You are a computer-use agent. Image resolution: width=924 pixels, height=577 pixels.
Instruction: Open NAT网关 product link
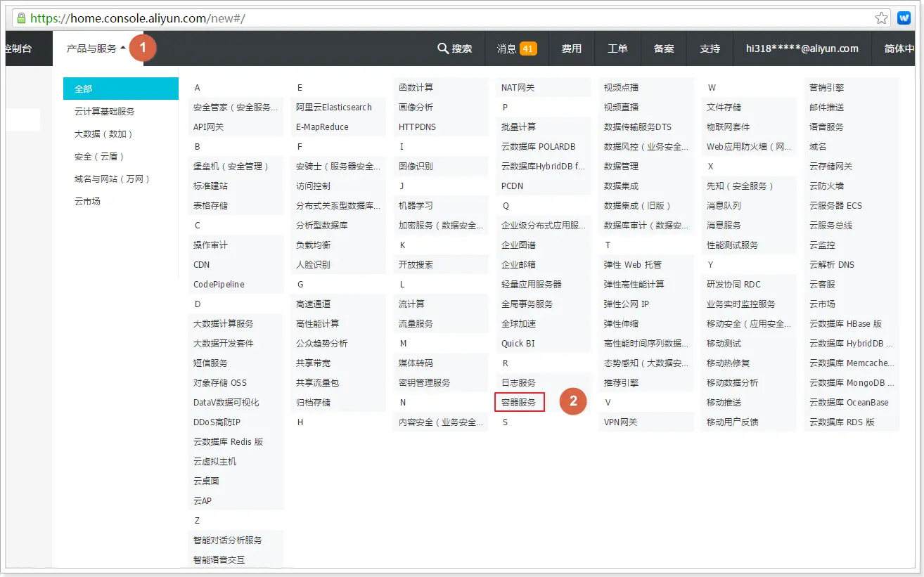(x=518, y=88)
